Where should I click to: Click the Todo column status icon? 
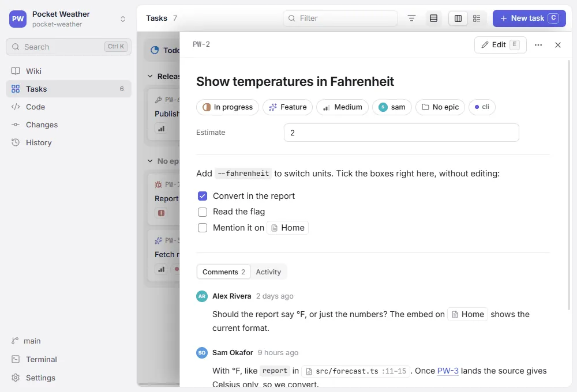pos(155,50)
